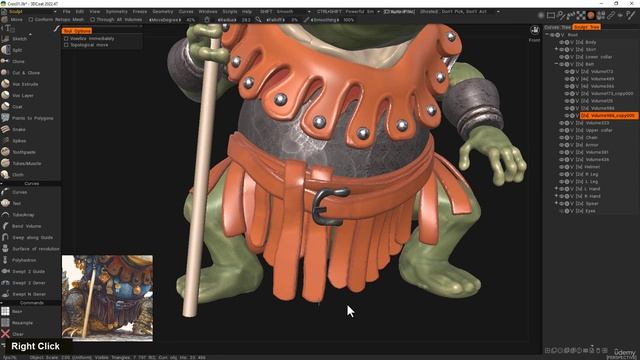
Task: Hide the Lower collar layer eye icon
Action: click(x=562, y=57)
